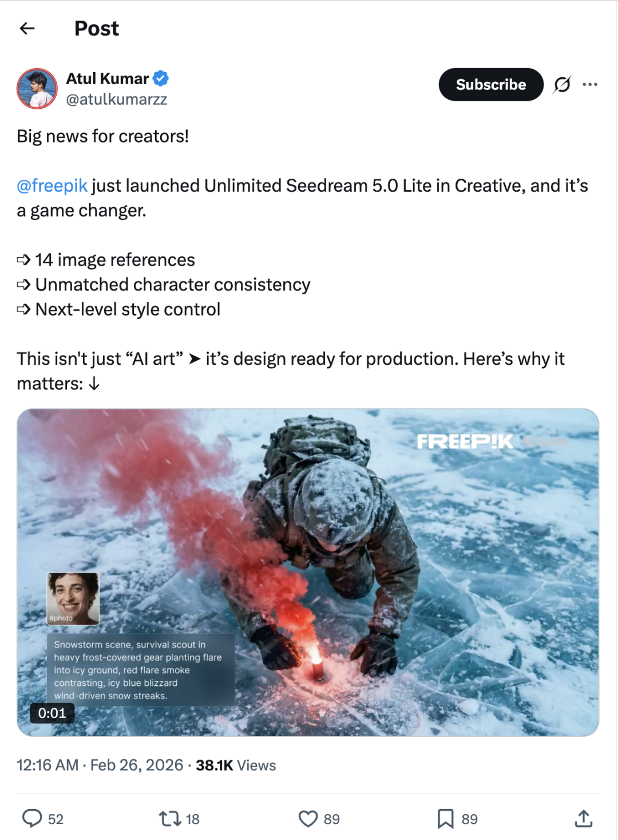
Task: Play the snowstorm flare video
Action: pos(308,572)
